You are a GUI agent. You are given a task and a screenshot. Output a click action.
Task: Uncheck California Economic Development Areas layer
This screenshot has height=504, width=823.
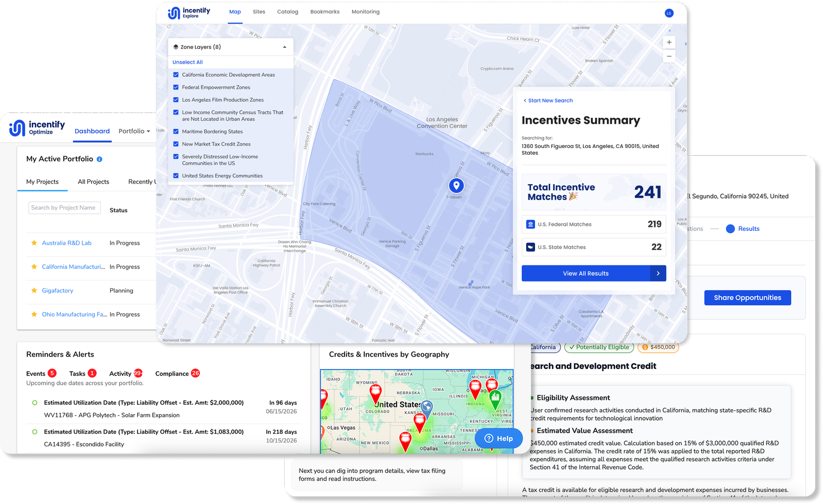176,75
